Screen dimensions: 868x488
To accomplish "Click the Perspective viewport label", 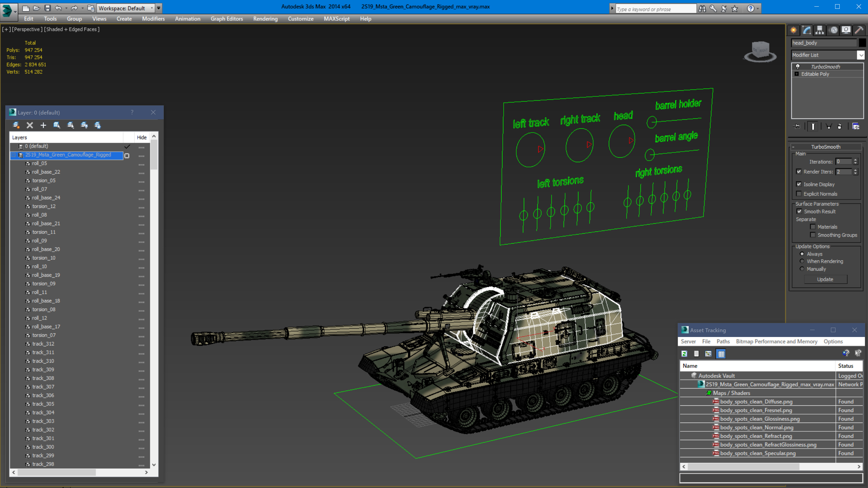I will (x=27, y=29).
